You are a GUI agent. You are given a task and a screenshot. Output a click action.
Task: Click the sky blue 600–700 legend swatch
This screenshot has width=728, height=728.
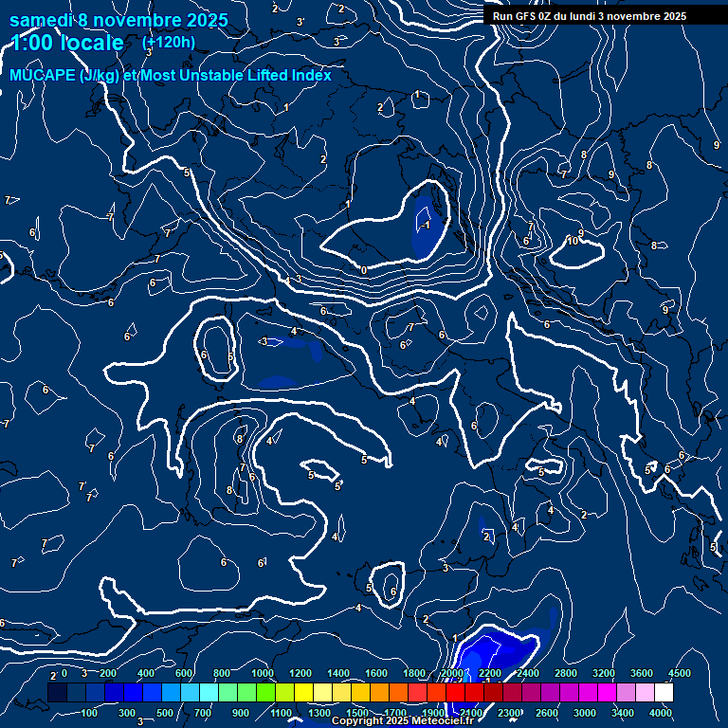[190, 692]
